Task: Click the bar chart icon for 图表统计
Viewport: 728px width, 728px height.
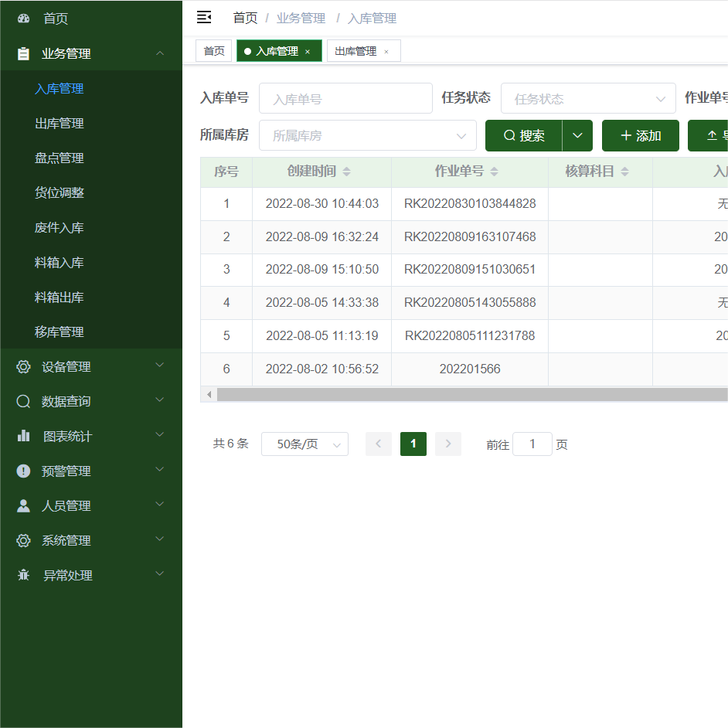Action: [23, 436]
